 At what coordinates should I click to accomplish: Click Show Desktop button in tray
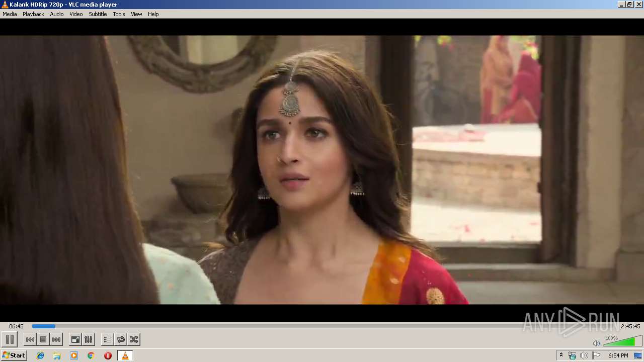[x=638, y=355]
